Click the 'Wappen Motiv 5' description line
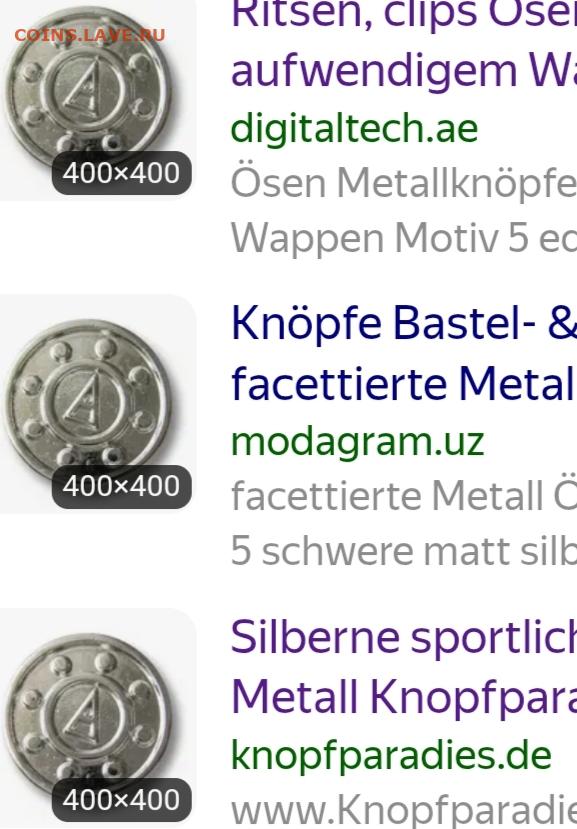Image resolution: width=577 pixels, height=829 pixels. tap(404, 238)
